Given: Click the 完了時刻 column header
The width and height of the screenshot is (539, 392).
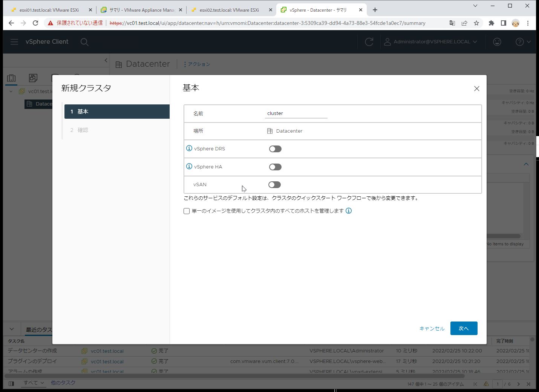Looking at the screenshot, I should coord(504,341).
